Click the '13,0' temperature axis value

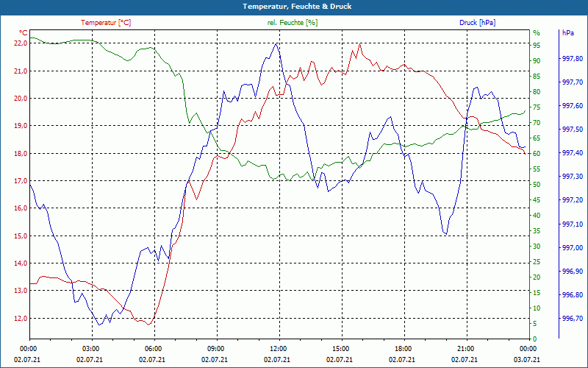(21, 291)
